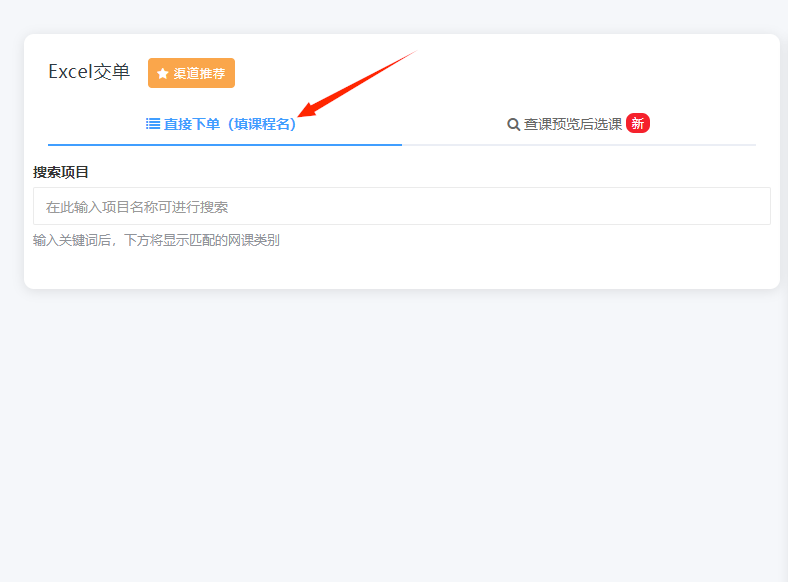788x582 pixels.
Task: Click the magnifier icon beside 查课预览后选课
Action: click(x=513, y=124)
